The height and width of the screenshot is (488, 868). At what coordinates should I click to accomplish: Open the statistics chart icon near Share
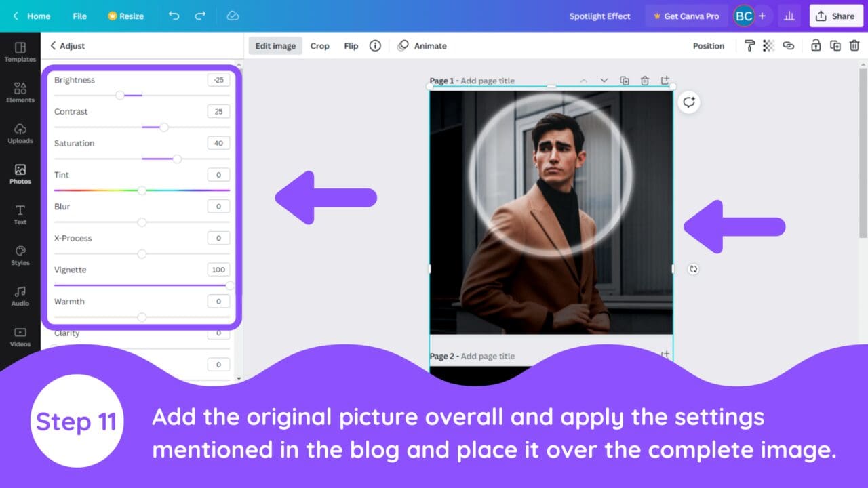(x=789, y=16)
